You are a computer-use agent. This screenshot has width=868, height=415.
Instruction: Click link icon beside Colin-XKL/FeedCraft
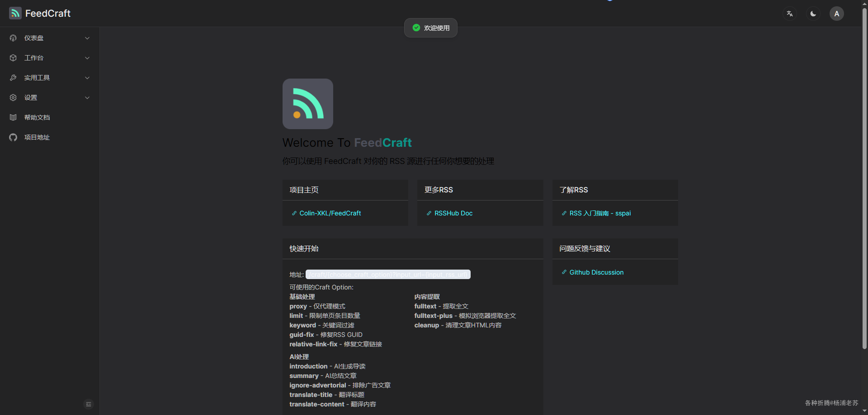pos(294,213)
